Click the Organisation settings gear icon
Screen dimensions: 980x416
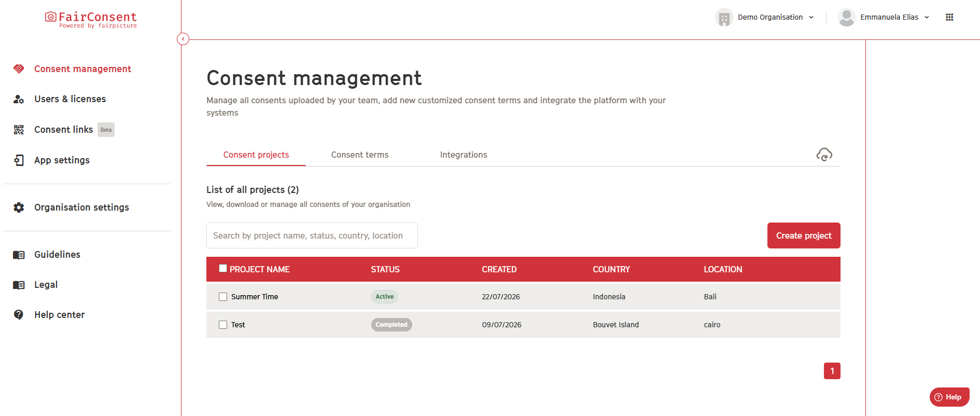(x=19, y=207)
